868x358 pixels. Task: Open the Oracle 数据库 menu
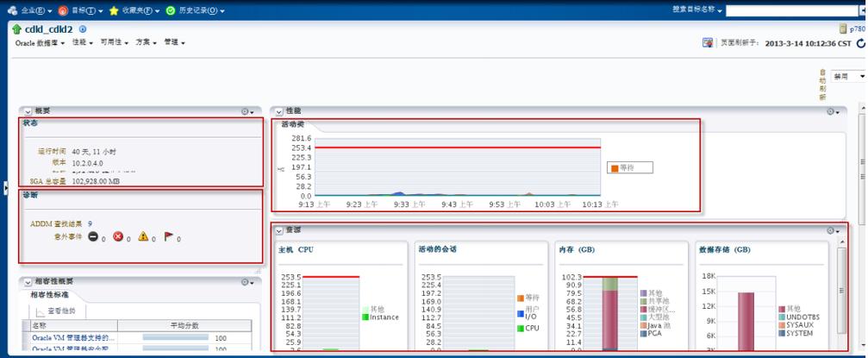[40, 42]
